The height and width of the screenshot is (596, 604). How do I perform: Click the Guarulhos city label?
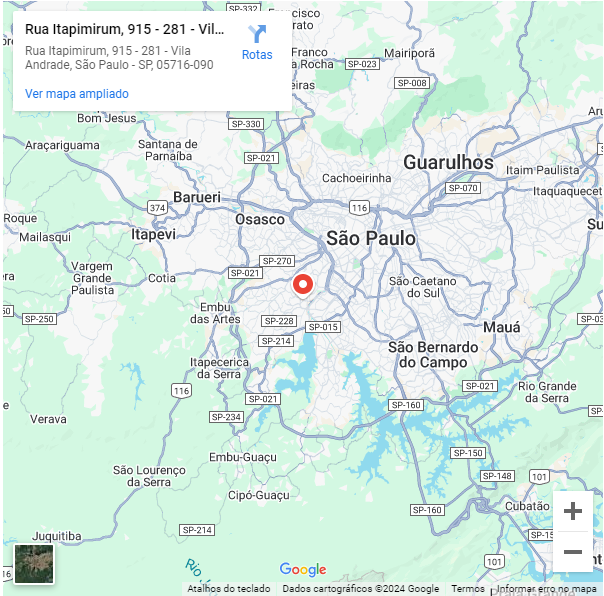pos(448,162)
